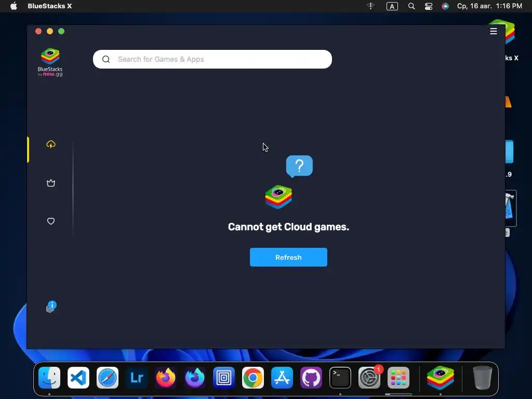The width and height of the screenshot is (532, 399).
Task: Click the Search for Games & Apps field
Action: [212, 59]
